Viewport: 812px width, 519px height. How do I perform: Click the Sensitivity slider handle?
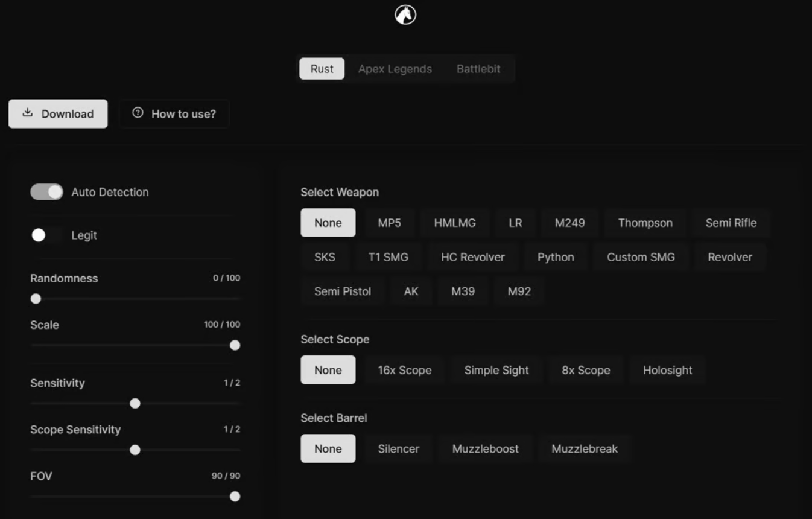(135, 403)
